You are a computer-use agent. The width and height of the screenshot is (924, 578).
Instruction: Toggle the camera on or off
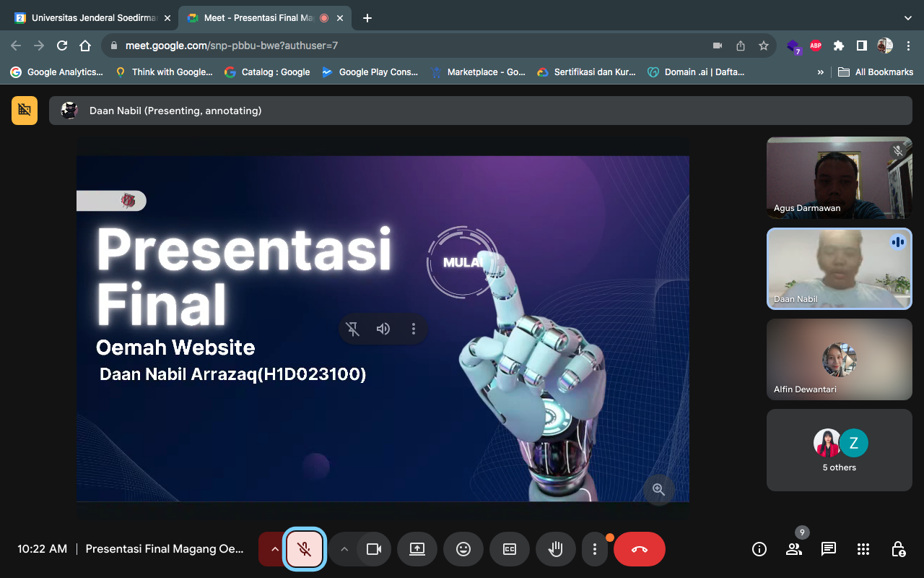pos(374,549)
